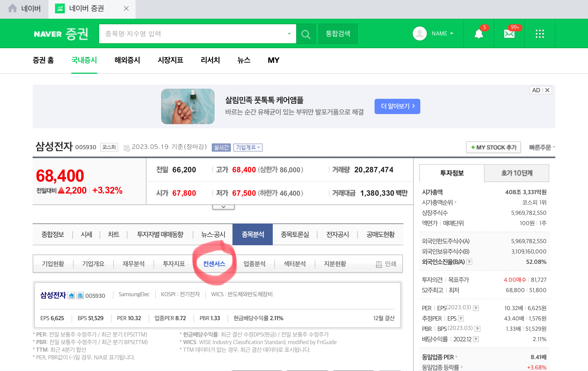Screen dimensions: 588x371
Task: Open the 지분현황 sub-tab
Action: point(335,264)
